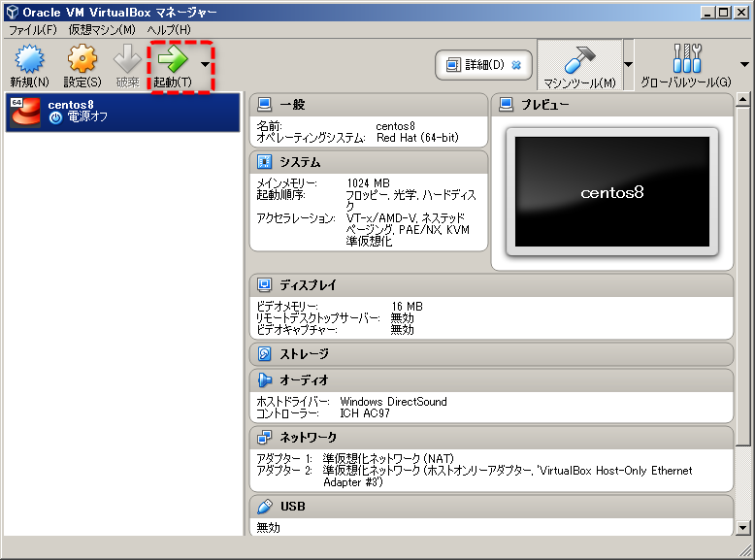Image resolution: width=755 pixels, height=560 pixels.
Task: Click the 1024 MB memory value
Action: [x=368, y=183]
